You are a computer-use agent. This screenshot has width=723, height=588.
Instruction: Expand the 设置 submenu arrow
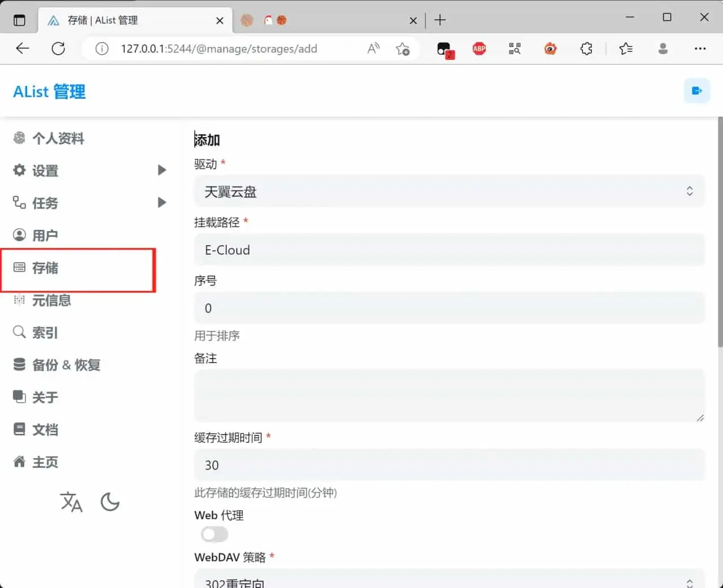[162, 170]
